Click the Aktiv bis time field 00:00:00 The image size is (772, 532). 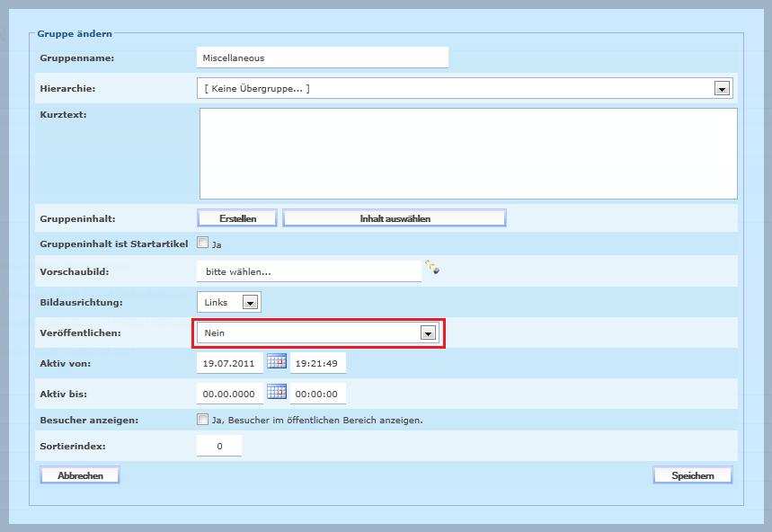[317, 395]
